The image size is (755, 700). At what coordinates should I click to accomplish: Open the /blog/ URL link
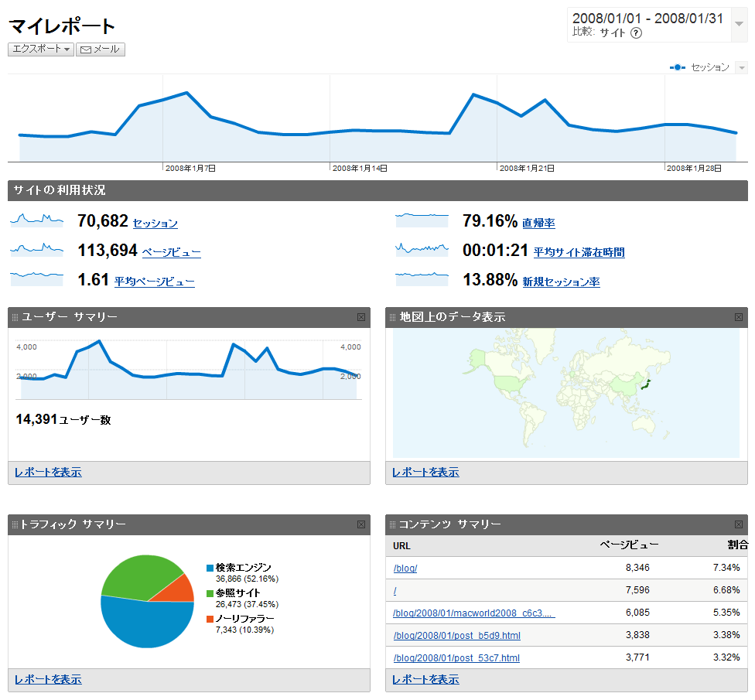[405, 569]
